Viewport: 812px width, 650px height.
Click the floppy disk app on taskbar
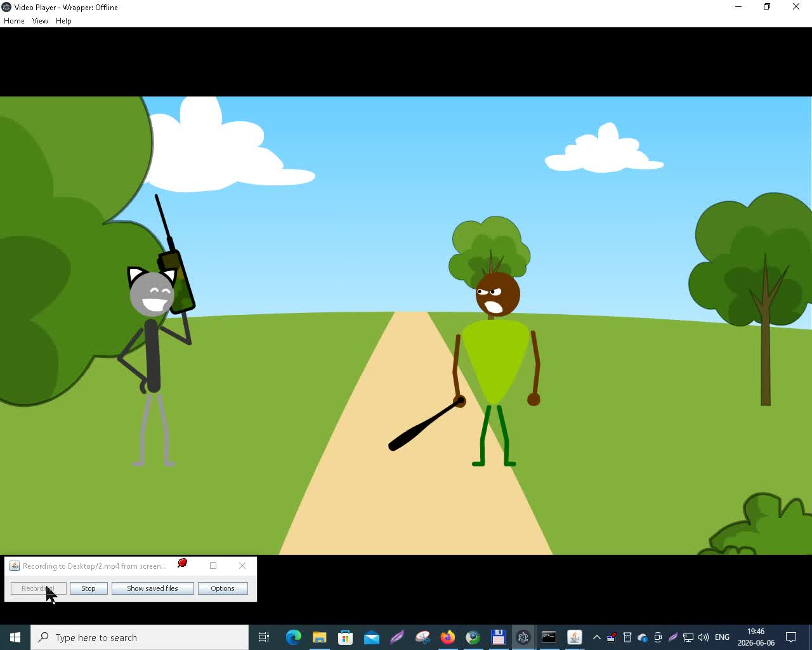tap(498, 637)
